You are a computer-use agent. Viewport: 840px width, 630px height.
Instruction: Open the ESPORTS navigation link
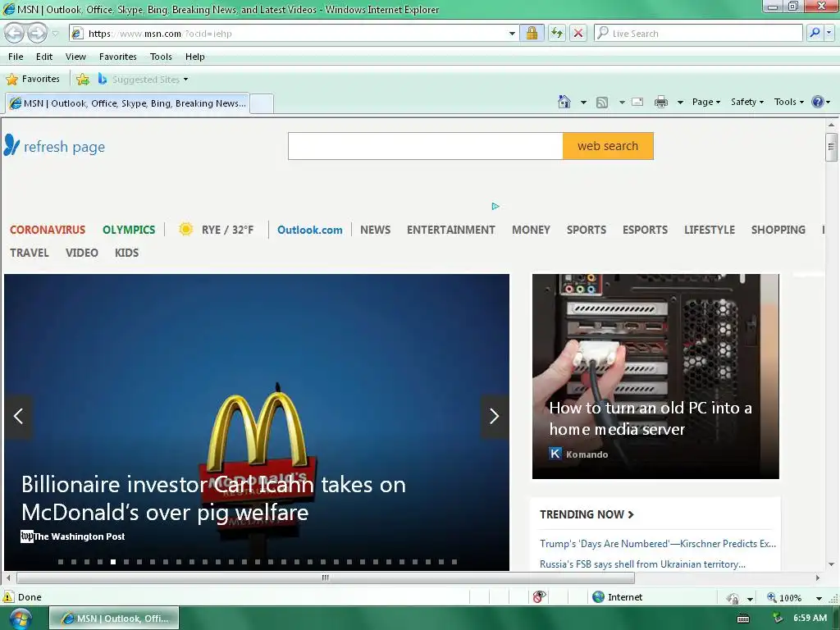[x=645, y=230]
